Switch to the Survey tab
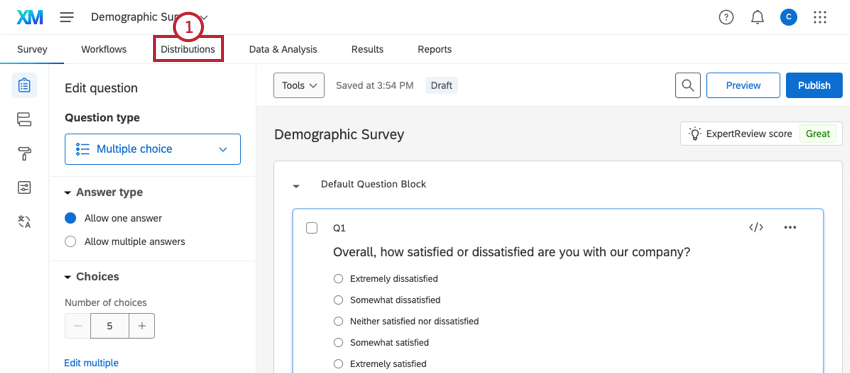The height and width of the screenshot is (373, 850). click(x=32, y=49)
